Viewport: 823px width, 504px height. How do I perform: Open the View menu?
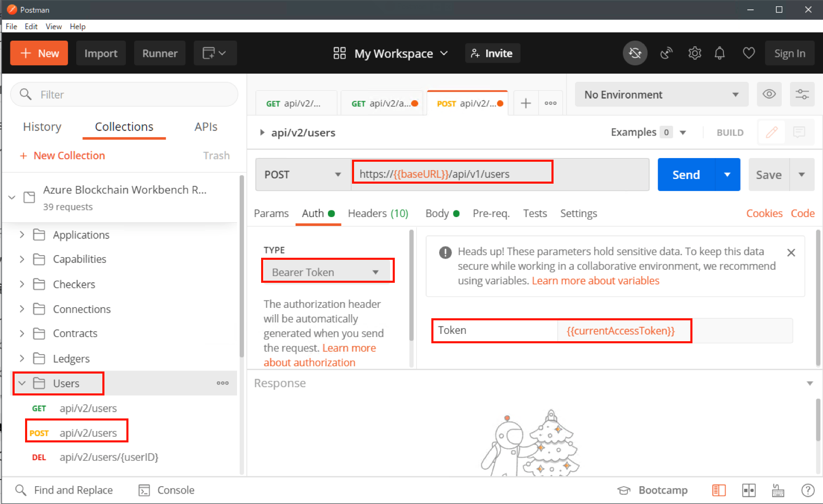coord(54,27)
